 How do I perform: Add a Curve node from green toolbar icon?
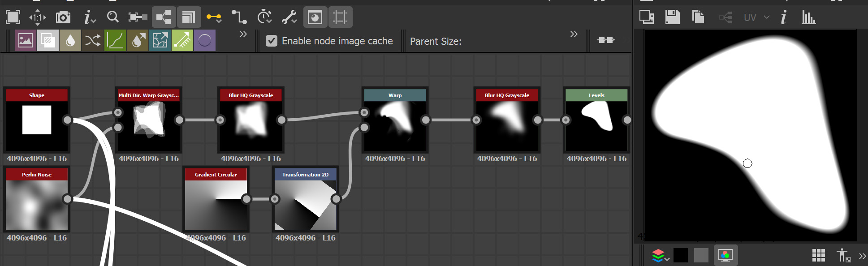pos(115,41)
